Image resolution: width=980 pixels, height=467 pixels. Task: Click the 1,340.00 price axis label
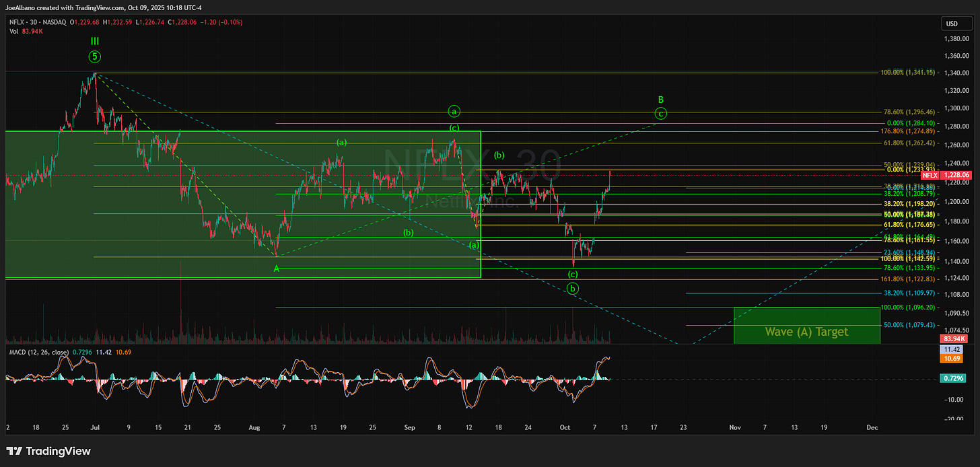(957, 73)
